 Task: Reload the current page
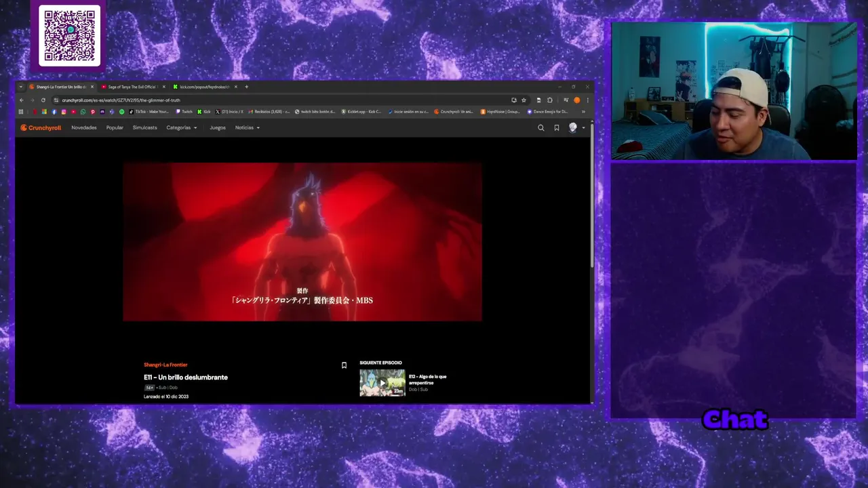click(43, 100)
